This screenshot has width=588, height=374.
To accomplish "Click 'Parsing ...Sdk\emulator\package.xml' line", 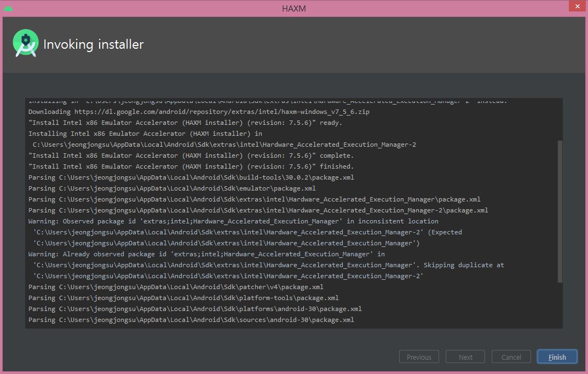I will pyautogui.click(x=172, y=188).
